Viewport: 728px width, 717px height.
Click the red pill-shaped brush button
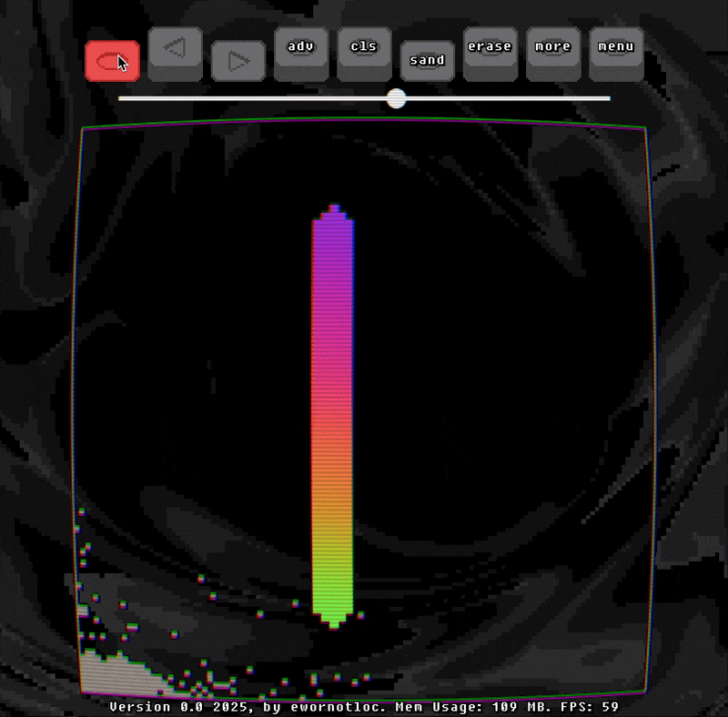112,61
